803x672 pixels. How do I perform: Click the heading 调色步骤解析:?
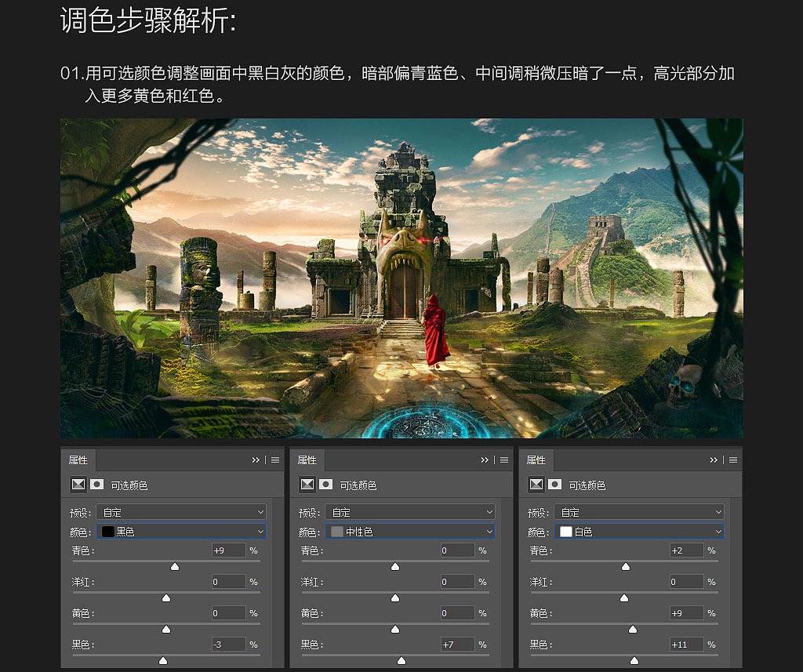(148, 20)
